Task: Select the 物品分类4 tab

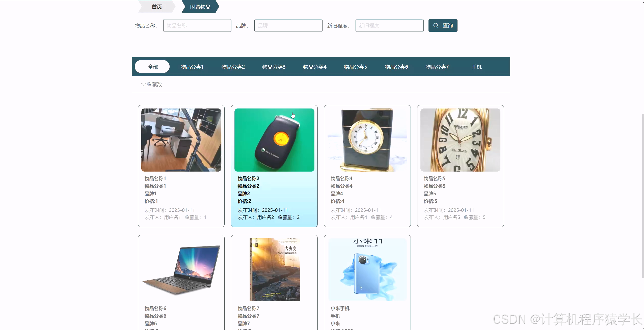Action: pyautogui.click(x=315, y=67)
